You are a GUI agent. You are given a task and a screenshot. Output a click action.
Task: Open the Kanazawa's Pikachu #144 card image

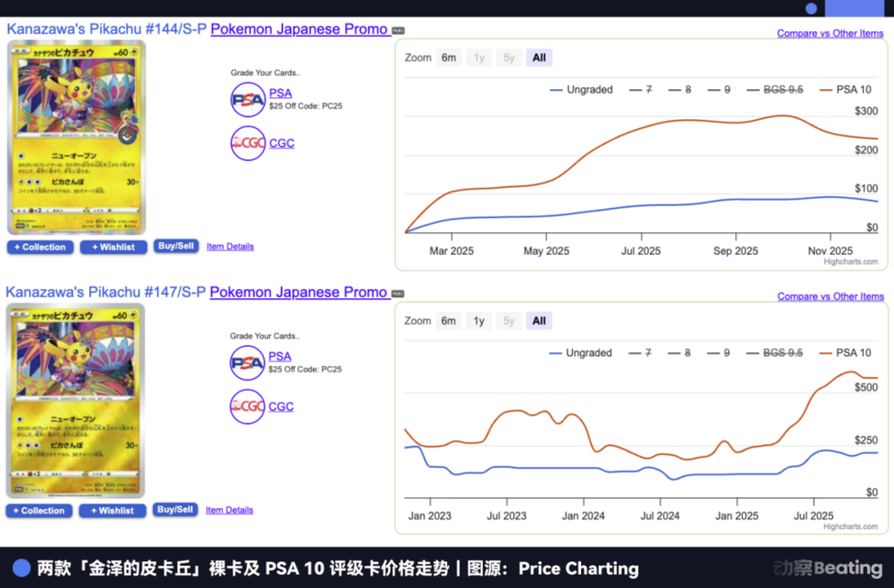76,138
